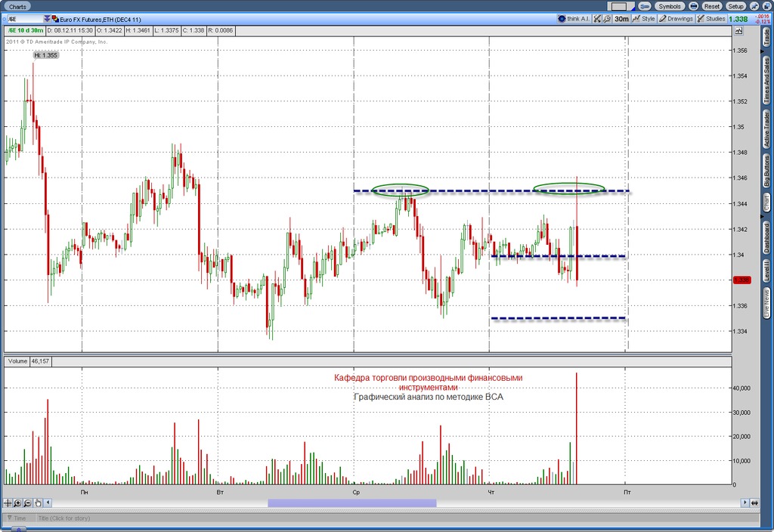Open the Times And Sales side tab
The width and height of the screenshot is (774, 532).
(x=766, y=80)
